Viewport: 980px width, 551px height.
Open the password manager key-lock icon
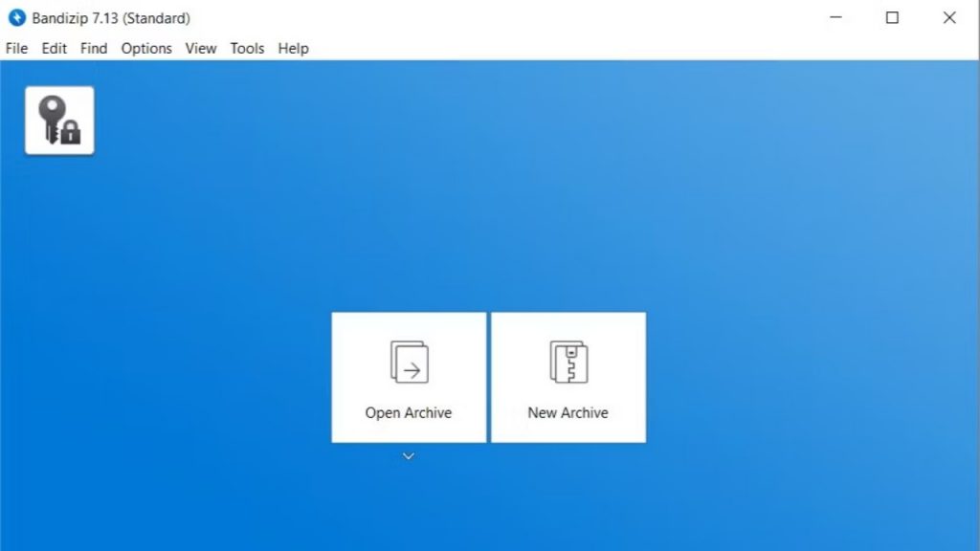coord(59,121)
